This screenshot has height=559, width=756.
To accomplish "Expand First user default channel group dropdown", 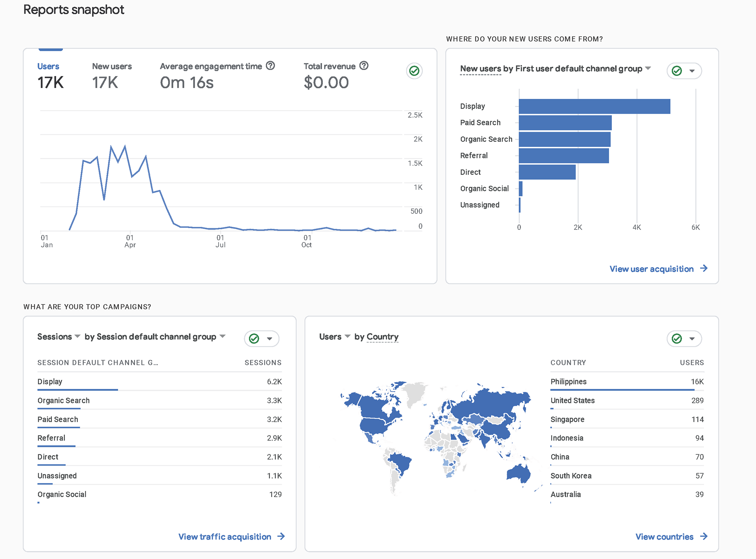I will pyautogui.click(x=648, y=69).
